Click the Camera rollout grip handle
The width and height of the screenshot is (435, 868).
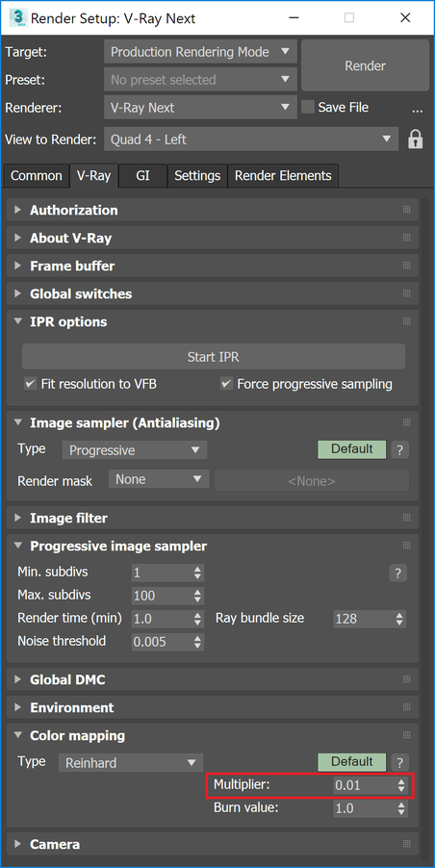point(407,844)
